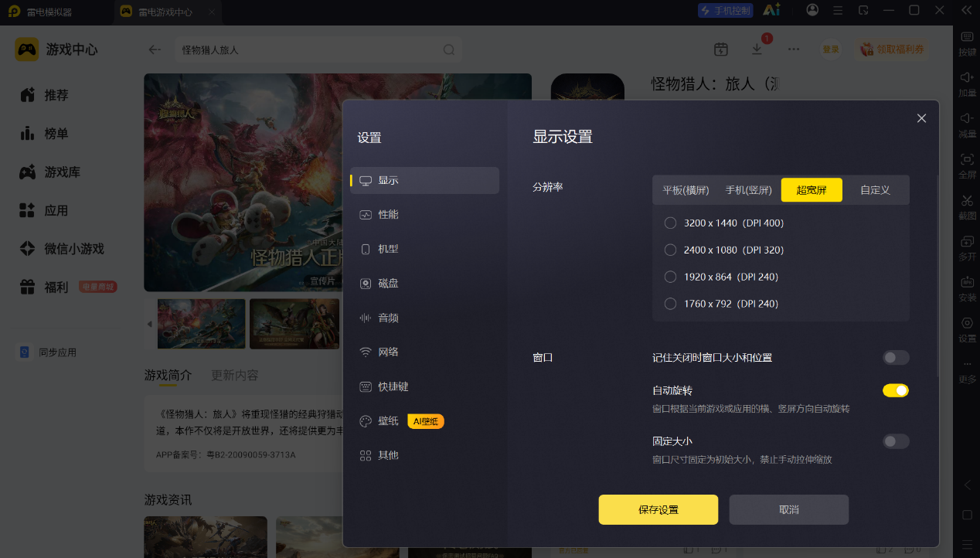The width and height of the screenshot is (980, 558).
Task: Open the user account icon in title bar
Action: click(812, 10)
